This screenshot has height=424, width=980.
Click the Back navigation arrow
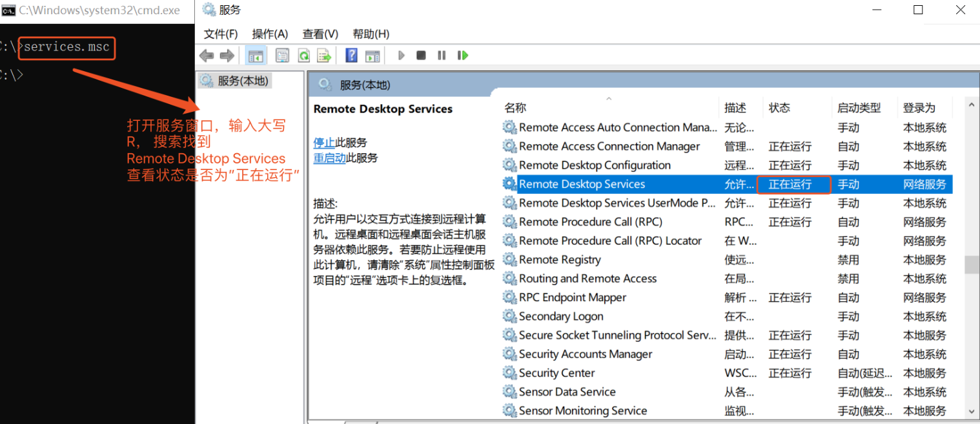[207, 55]
